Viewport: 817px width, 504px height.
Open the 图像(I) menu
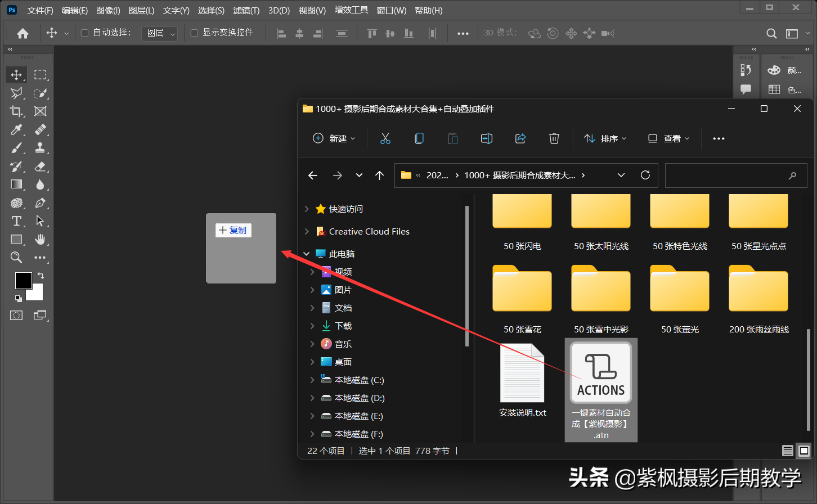pyautogui.click(x=108, y=11)
